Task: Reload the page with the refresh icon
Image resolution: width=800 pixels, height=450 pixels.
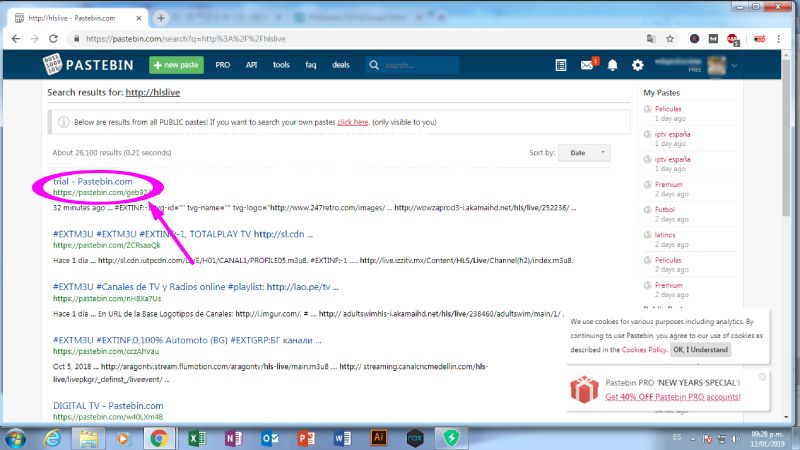Action: pos(53,39)
